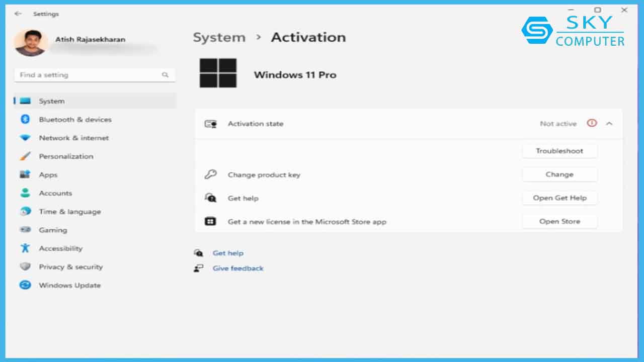
Task: Click the Accounts person icon
Action: coord(25,193)
